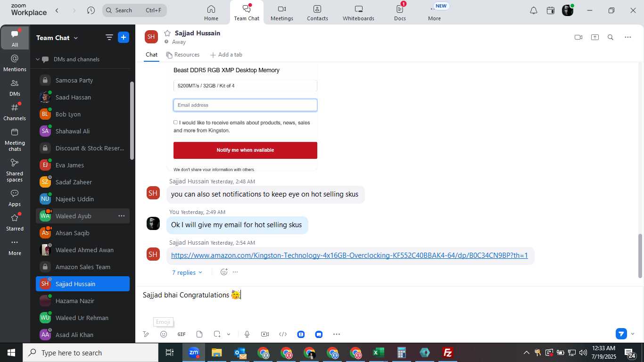Expand send options arrow beside send button
The height and width of the screenshot is (362, 644).
pyautogui.click(x=633, y=334)
